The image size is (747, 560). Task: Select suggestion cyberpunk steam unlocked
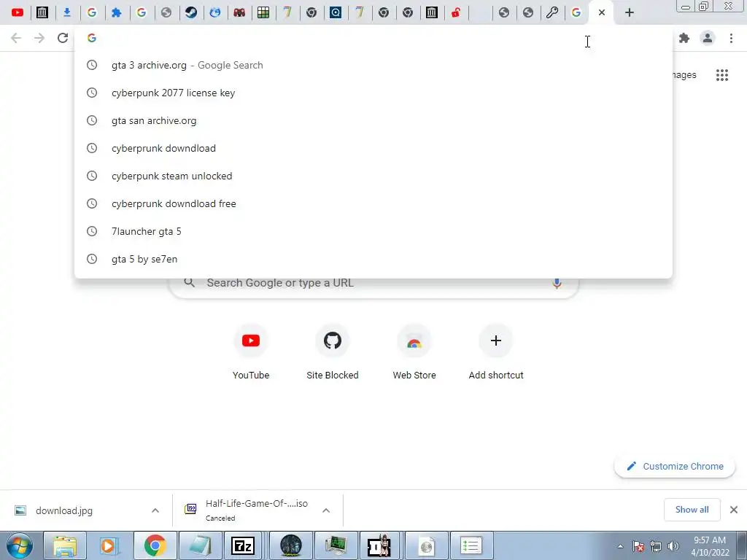[x=373, y=176]
